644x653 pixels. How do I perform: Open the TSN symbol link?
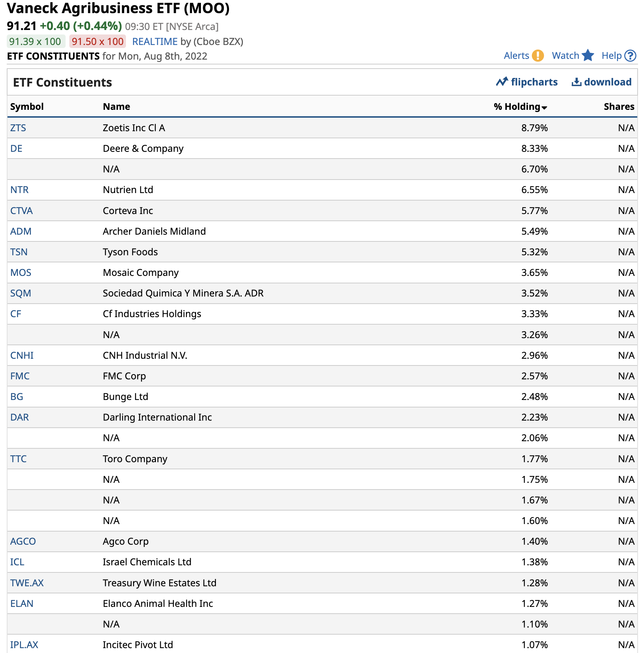pyautogui.click(x=19, y=252)
